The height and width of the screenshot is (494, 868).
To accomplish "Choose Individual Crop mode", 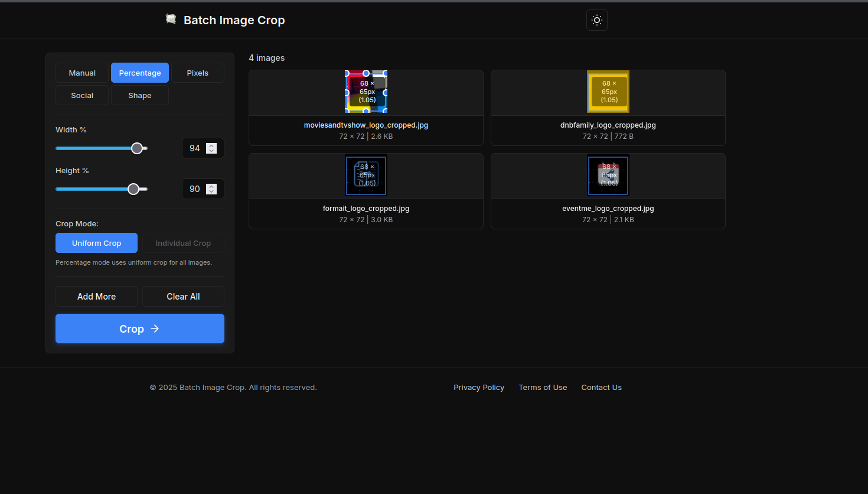I will pyautogui.click(x=183, y=243).
